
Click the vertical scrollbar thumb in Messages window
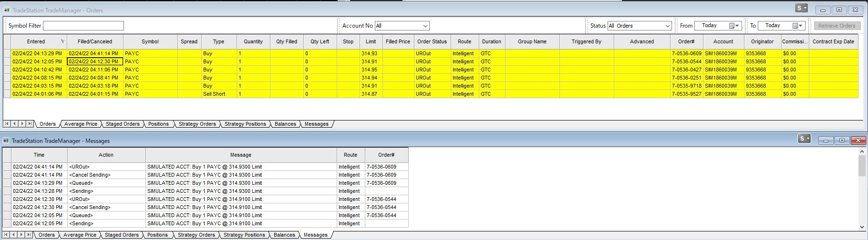click(x=862, y=166)
